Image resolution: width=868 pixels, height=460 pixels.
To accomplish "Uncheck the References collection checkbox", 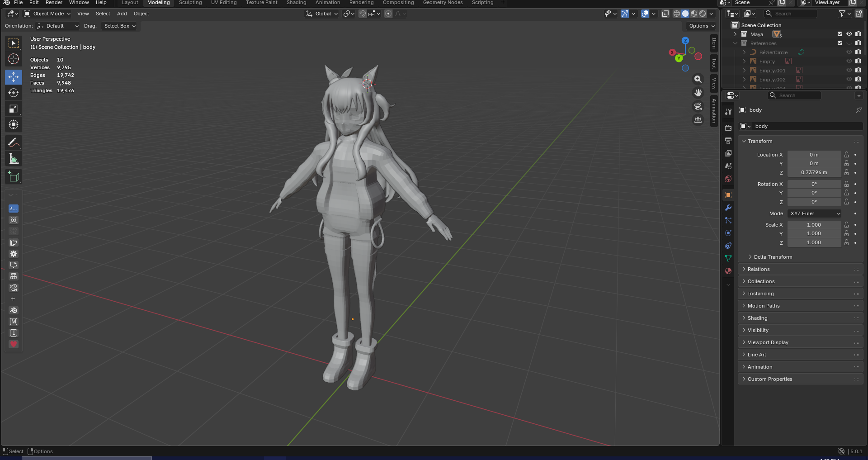I will (x=840, y=43).
